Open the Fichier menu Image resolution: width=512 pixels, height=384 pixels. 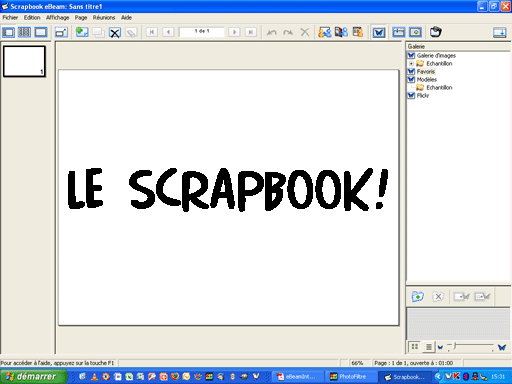point(10,18)
